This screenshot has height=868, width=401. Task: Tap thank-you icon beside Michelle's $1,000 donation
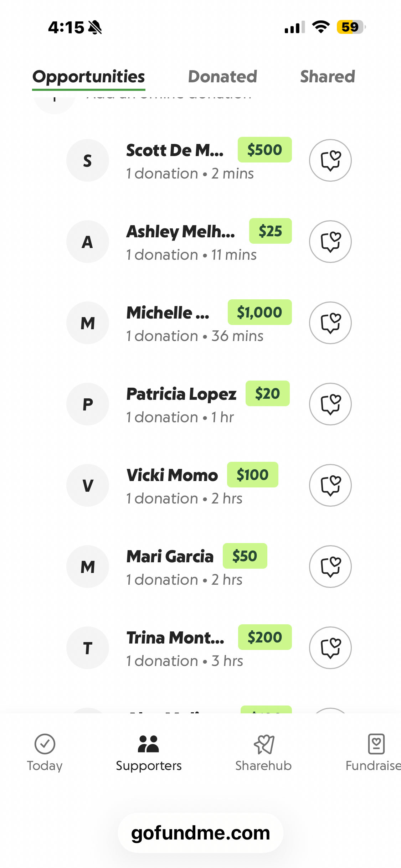[330, 323]
